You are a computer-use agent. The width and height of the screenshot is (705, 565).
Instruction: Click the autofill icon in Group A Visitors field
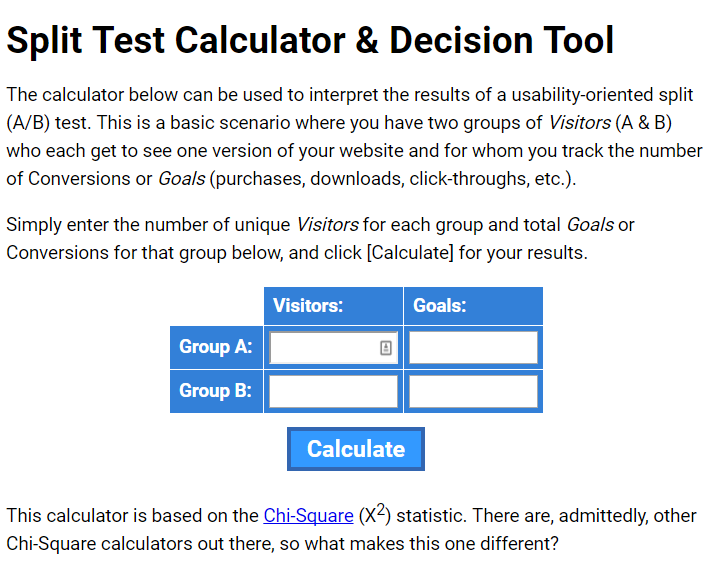[x=386, y=348]
